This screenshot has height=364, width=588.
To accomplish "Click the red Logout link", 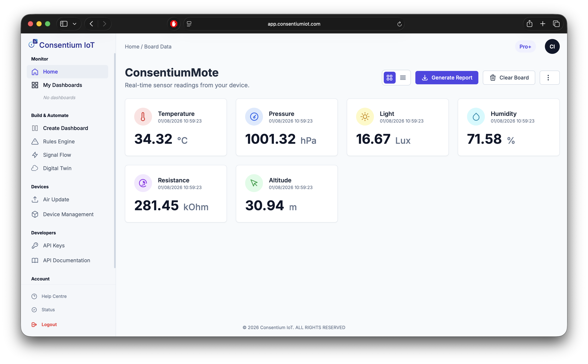I will [44, 324].
